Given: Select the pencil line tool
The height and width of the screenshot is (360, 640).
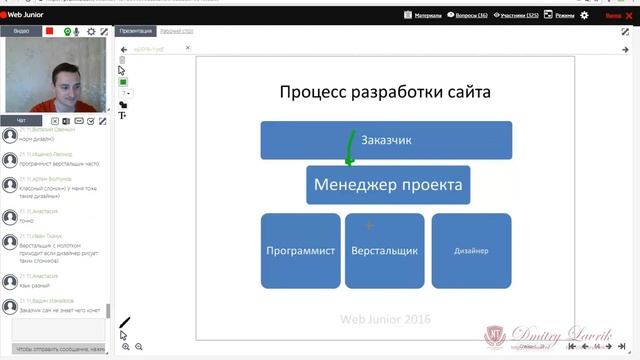Looking at the screenshot, I should click(124, 322).
